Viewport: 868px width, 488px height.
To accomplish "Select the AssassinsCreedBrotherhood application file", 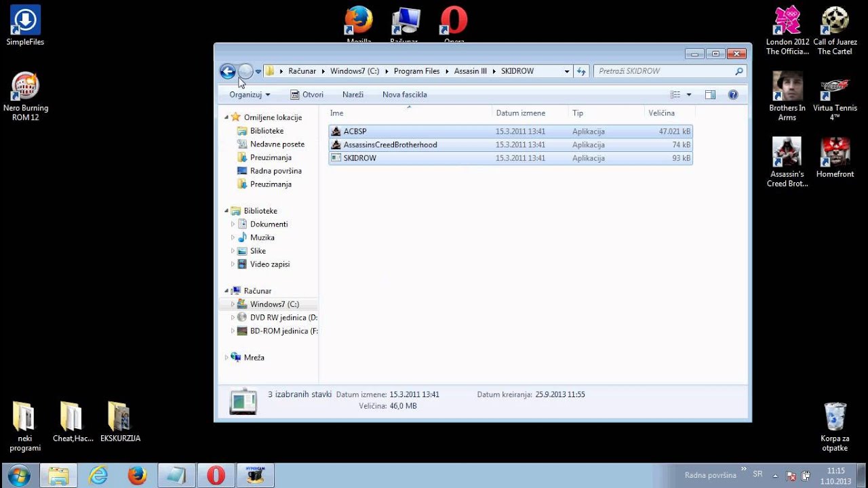I will click(x=510, y=145).
